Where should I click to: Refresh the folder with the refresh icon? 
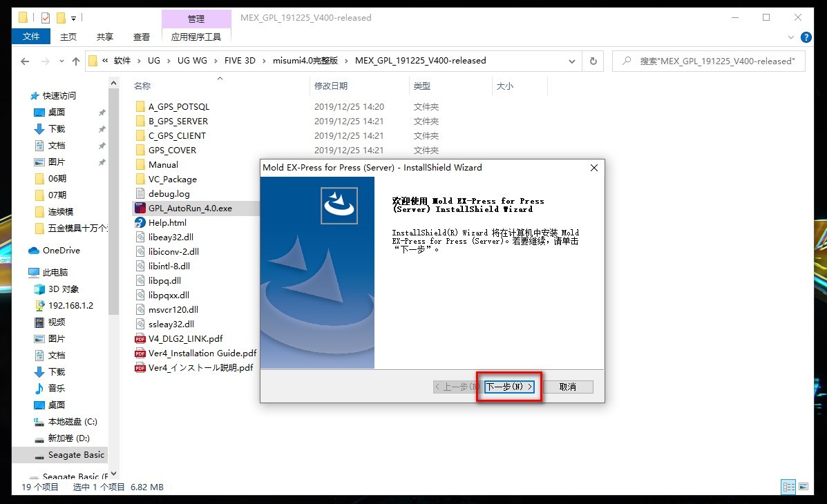click(x=593, y=61)
